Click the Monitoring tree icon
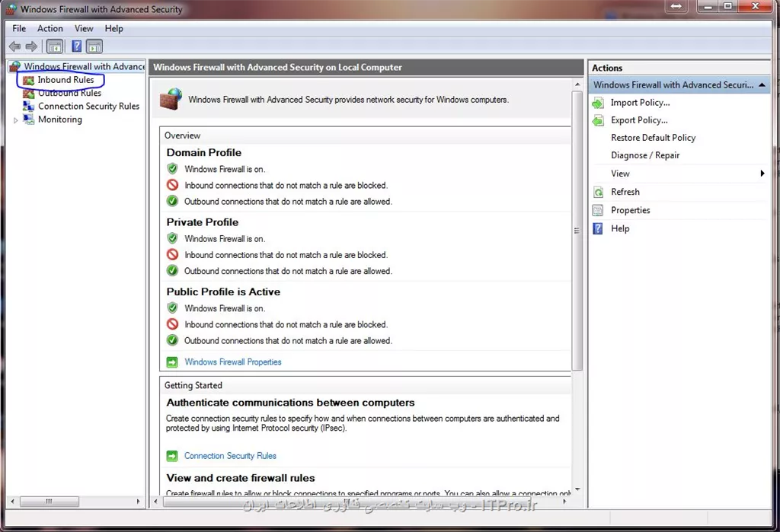This screenshot has height=532, width=780. tap(29, 119)
